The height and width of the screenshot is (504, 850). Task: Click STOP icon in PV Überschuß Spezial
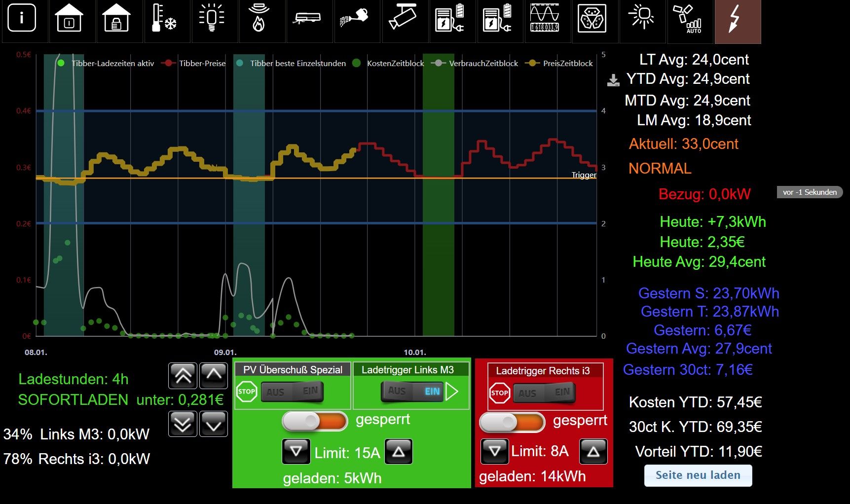pos(247,392)
